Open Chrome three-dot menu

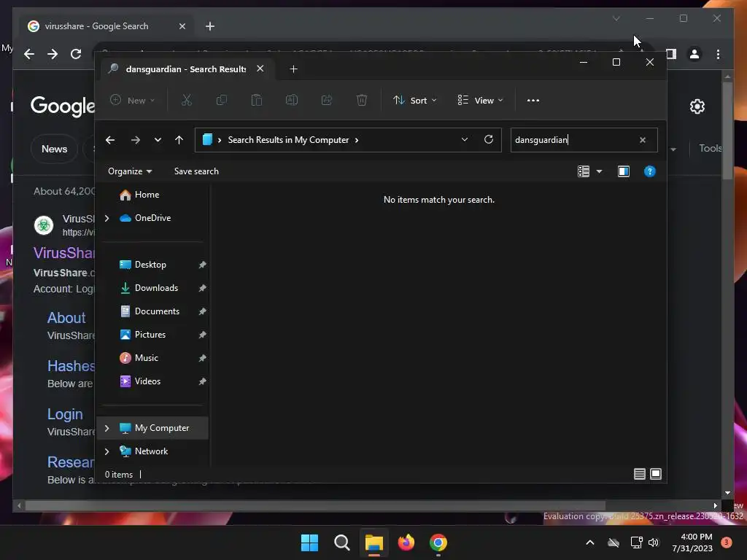(718, 54)
